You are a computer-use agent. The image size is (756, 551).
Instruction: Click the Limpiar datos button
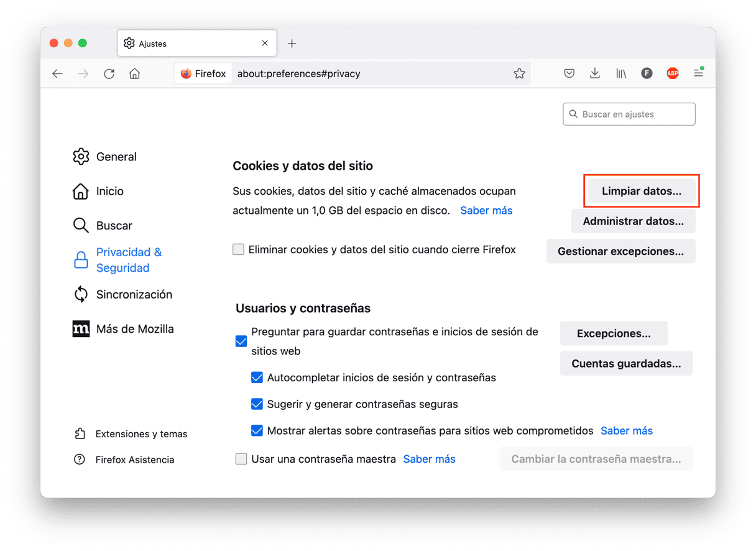642,191
